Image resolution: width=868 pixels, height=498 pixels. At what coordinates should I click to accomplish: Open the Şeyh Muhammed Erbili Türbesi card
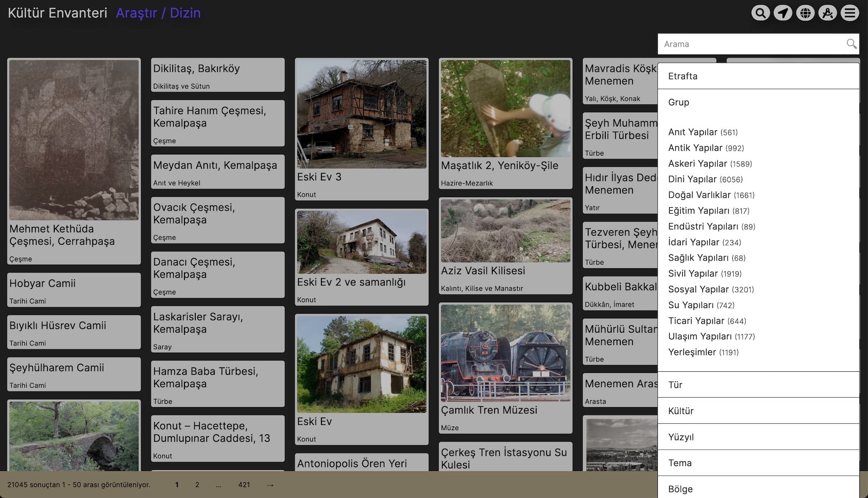point(620,136)
